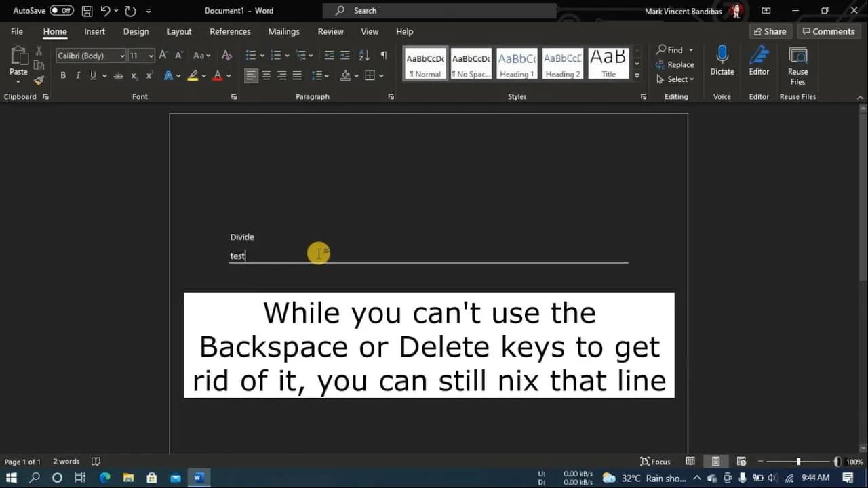The width and height of the screenshot is (868, 488).
Task: Adjust the zoom slider in status bar
Action: click(x=798, y=462)
